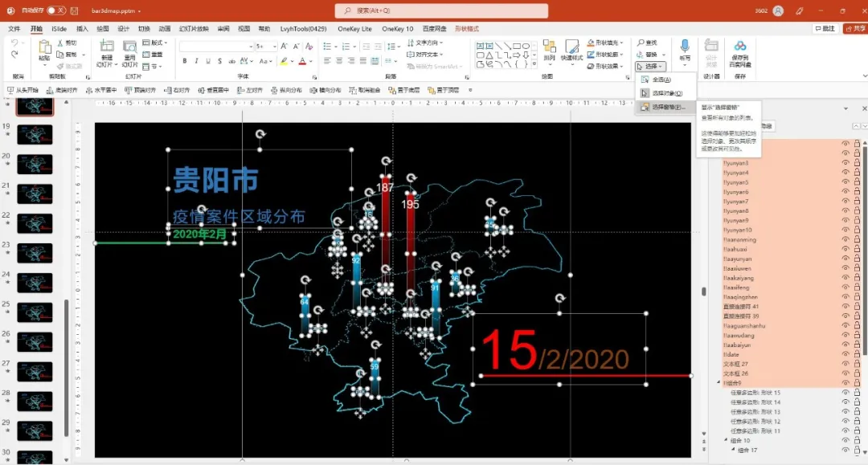Open the slide Layout dropdown

[x=155, y=43]
